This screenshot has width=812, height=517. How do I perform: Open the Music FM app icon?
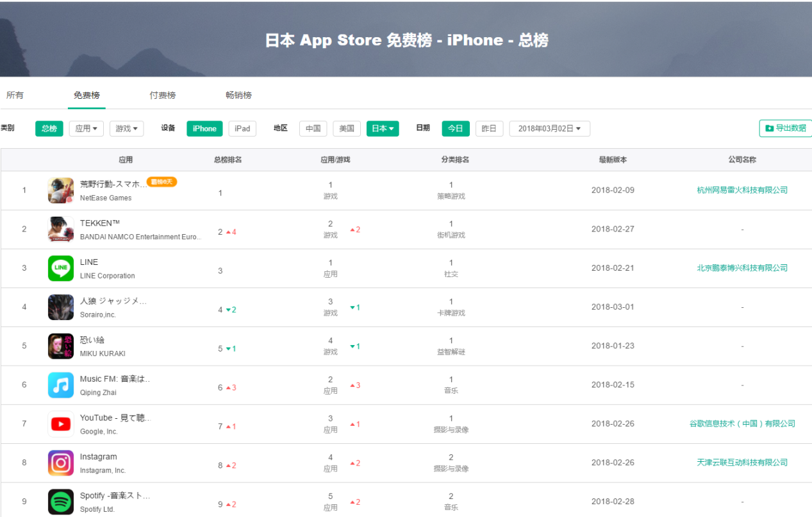[61, 385]
